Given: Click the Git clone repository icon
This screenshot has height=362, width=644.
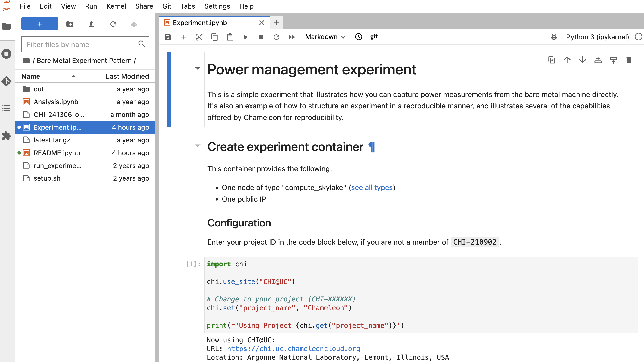Looking at the screenshot, I should point(134,24).
